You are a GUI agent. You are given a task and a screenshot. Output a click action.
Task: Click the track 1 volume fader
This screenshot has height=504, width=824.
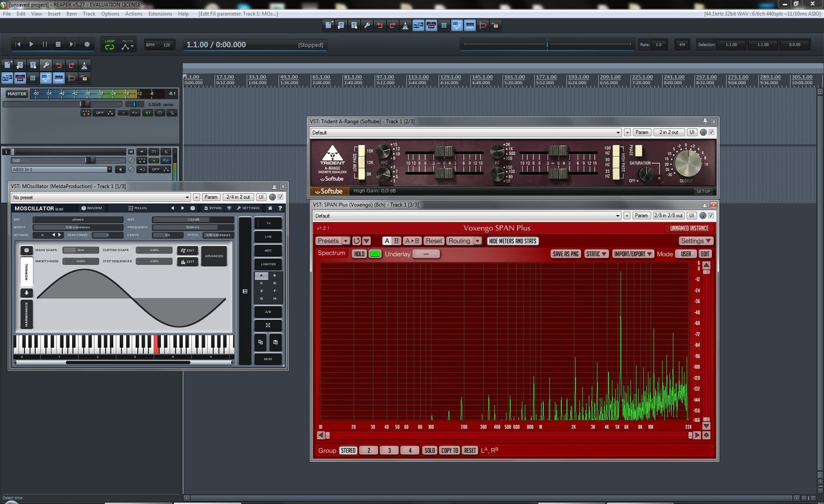pyautogui.click(x=90, y=160)
